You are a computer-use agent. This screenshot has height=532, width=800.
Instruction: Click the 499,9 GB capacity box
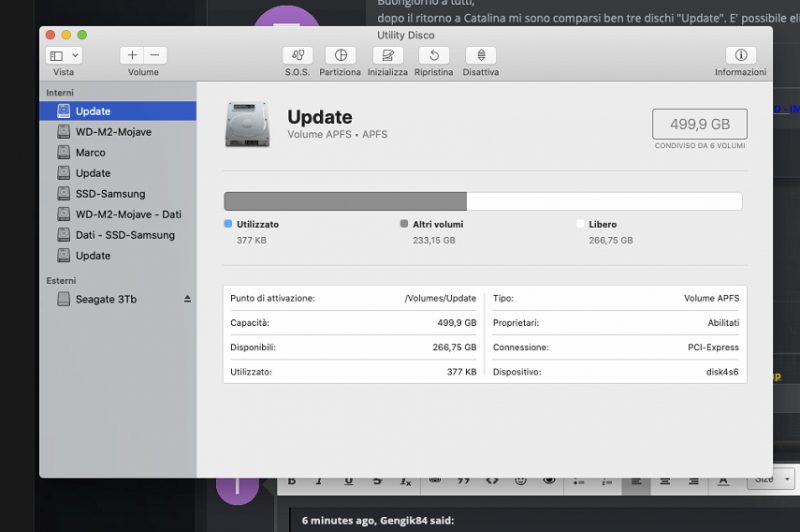click(699, 124)
